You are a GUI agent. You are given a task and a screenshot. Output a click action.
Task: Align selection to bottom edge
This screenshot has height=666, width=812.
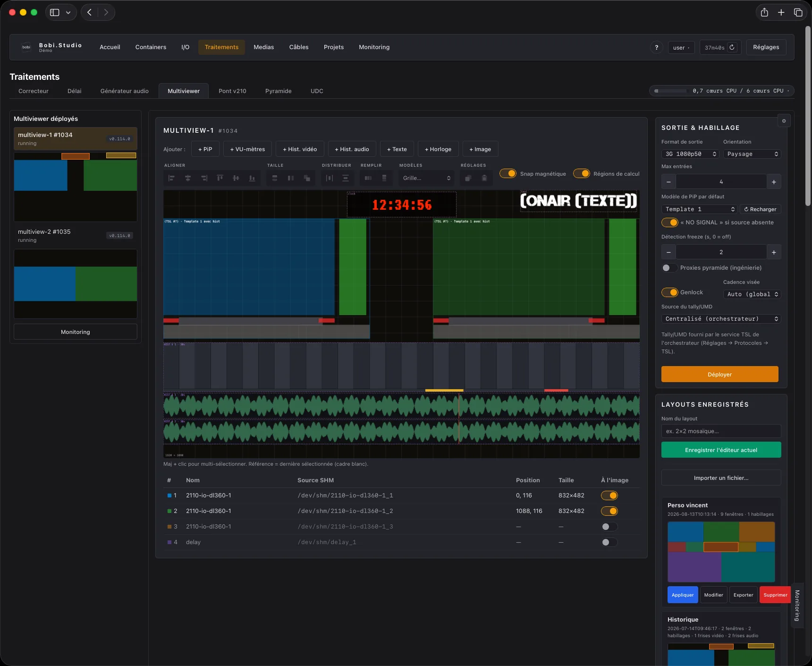tap(252, 178)
